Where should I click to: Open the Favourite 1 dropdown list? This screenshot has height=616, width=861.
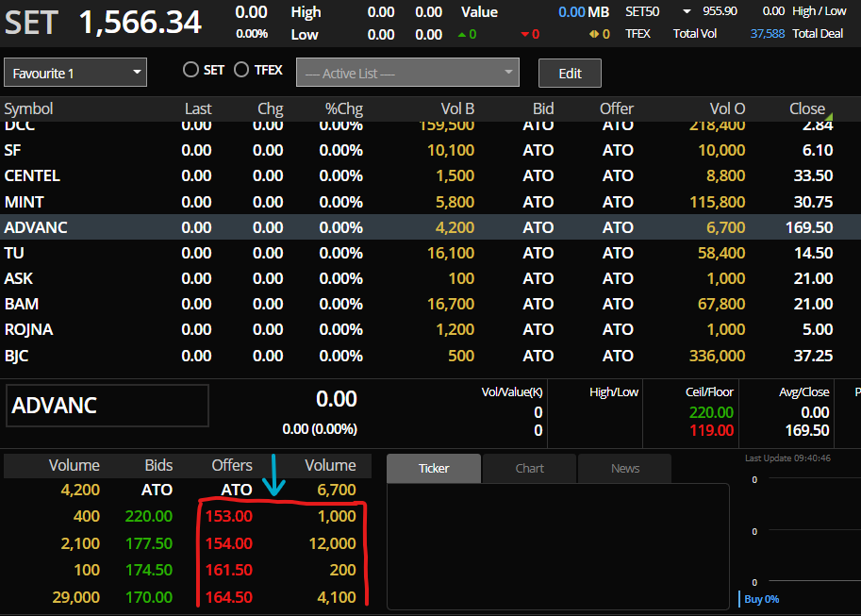pyautogui.click(x=75, y=73)
